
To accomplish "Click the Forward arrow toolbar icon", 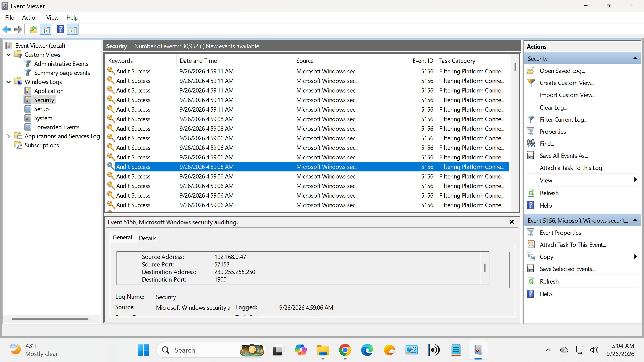I will coord(18,29).
